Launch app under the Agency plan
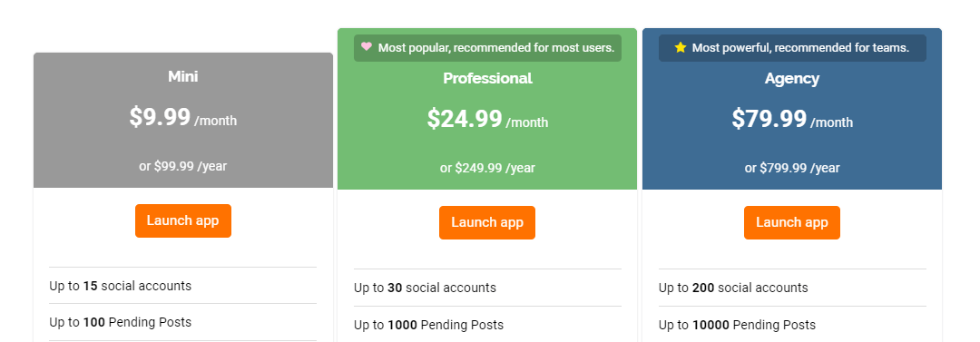Viewport: 980px width, 342px height. pyautogui.click(x=792, y=222)
